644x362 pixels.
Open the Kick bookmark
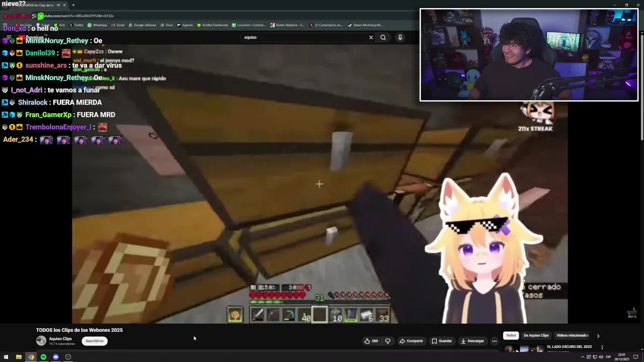60,25
